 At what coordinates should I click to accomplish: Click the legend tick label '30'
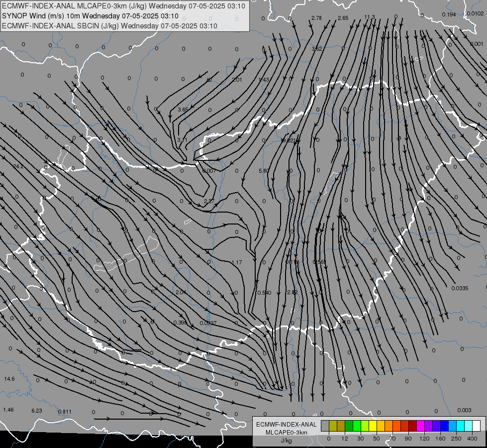coord(361,439)
